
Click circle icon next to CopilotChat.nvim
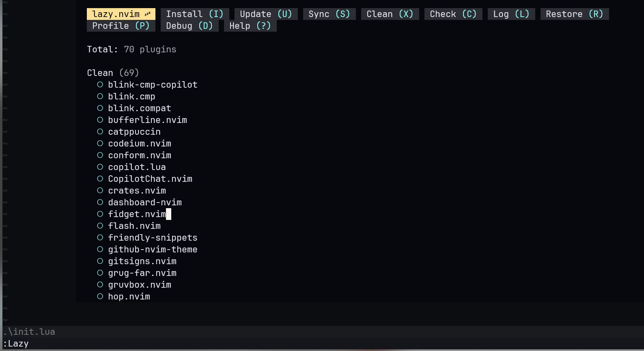pyautogui.click(x=100, y=179)
